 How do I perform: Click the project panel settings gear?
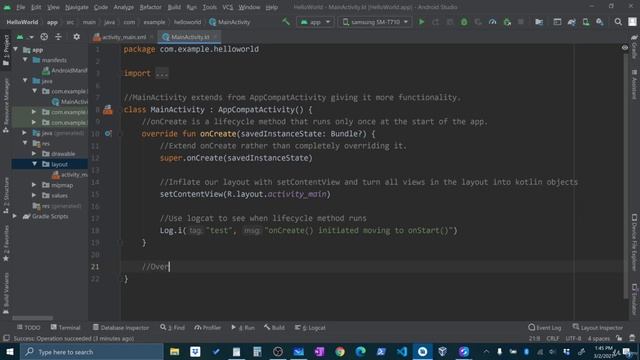point(76,37)
